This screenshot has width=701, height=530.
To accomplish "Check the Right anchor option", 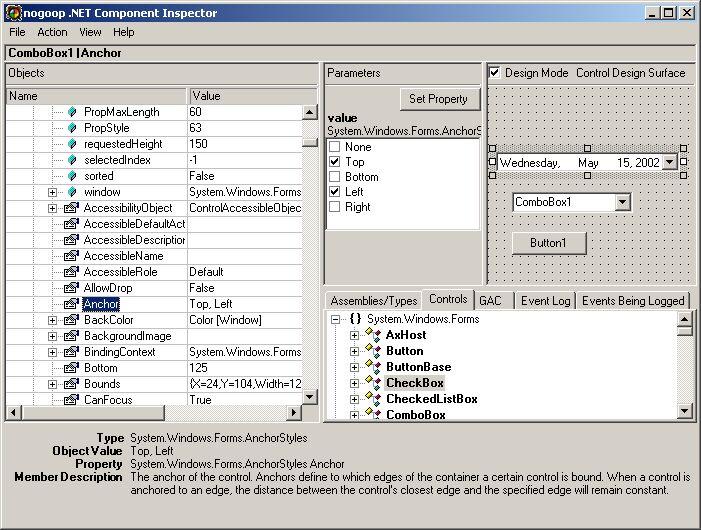I will 334,206.
